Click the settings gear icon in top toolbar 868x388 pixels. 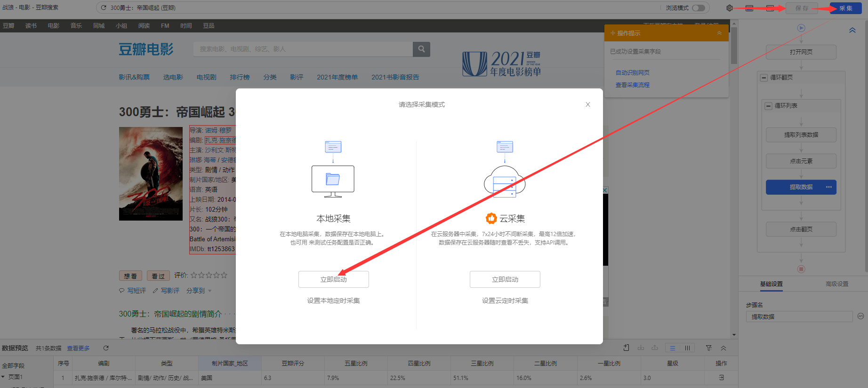click(x=730, y=8)
